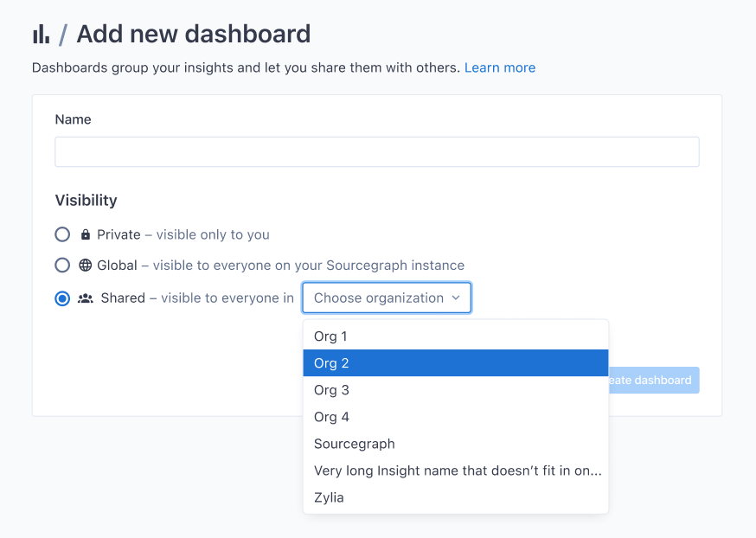The image size is (756, 538).
Task: Click the insights bar chart icon
Action: pos(41,35)
